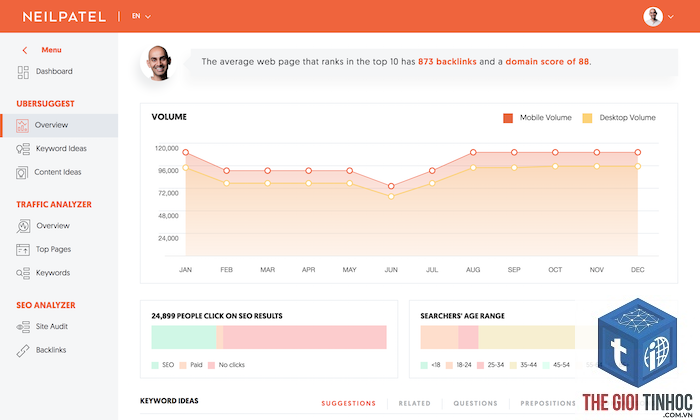Click the Keywords search-list icon
700x420 pixels.
click(x=23, y=273)
